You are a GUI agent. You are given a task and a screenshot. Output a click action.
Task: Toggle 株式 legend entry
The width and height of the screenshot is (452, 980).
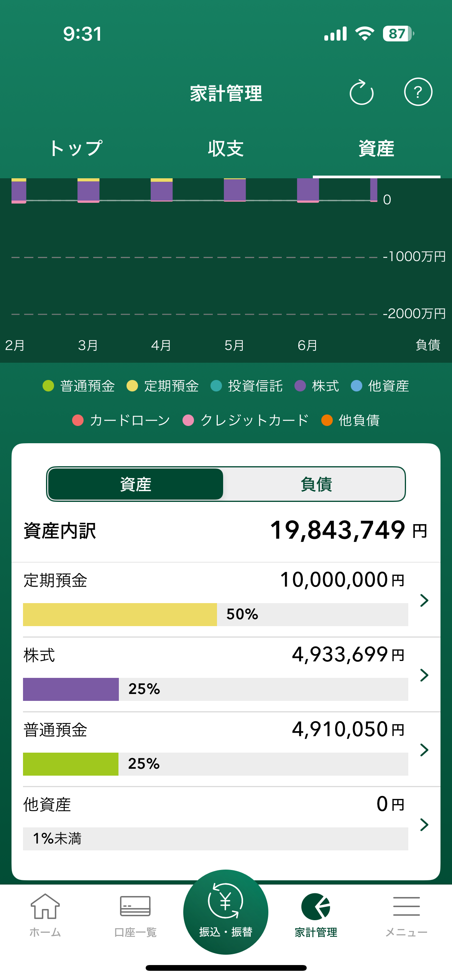tap(317, 386)
